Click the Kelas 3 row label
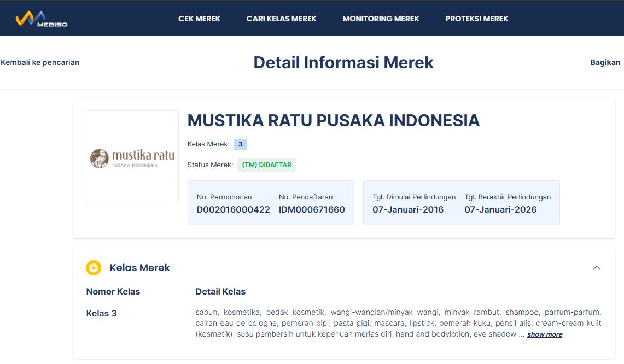 [102, 314]
